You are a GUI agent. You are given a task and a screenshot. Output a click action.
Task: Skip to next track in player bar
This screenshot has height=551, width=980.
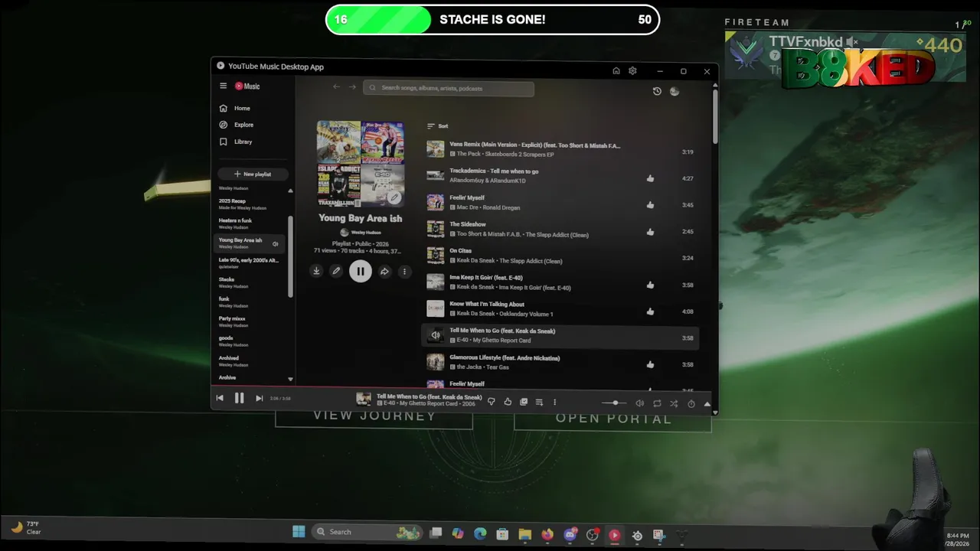[259, 398]
